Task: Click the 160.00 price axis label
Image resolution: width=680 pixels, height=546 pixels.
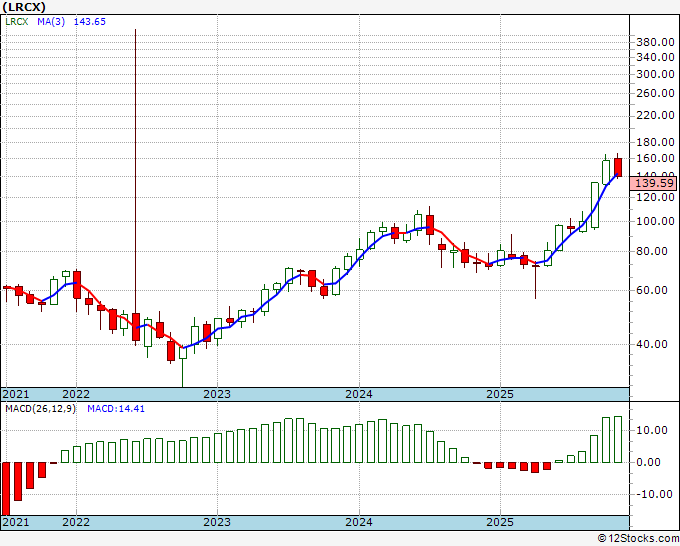Action: point(655,158)
